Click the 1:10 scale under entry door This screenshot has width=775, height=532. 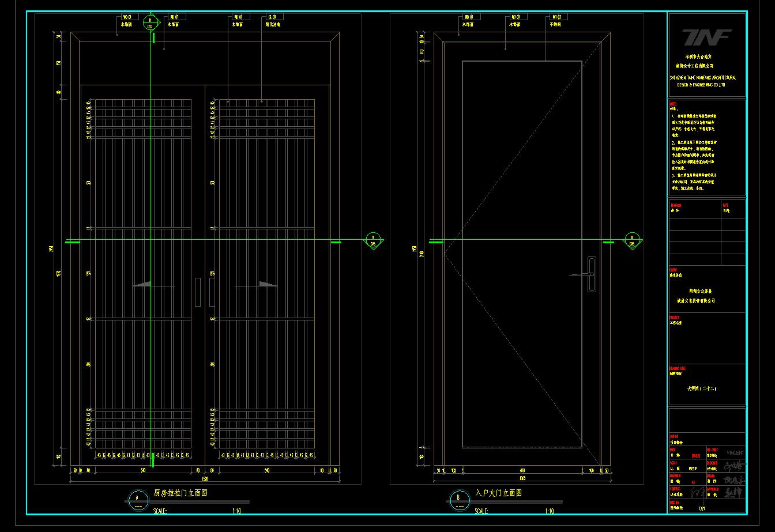(x=550, y=511)
